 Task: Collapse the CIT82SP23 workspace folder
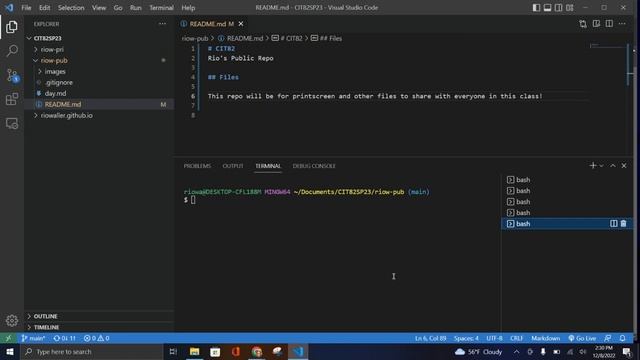(99, 38)
